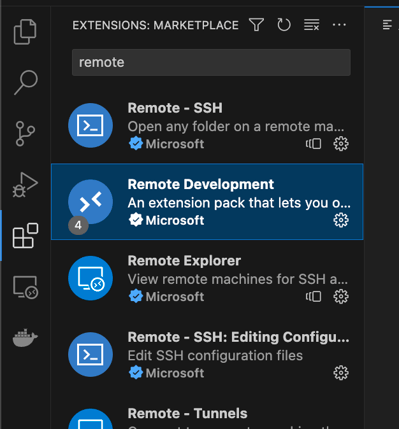Click the remote search input field
Image resolution: width=399 pixels, height=429 pixels.
click(211, 62)
